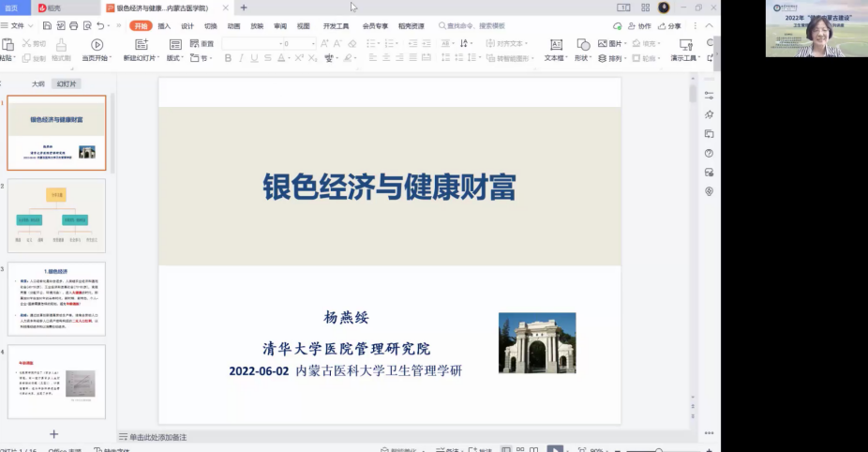Switch to the 插入 (Insert) ribbon tab
Image resolution: width=868 pixels, height=452 pixels.
(x=164, y=26)
